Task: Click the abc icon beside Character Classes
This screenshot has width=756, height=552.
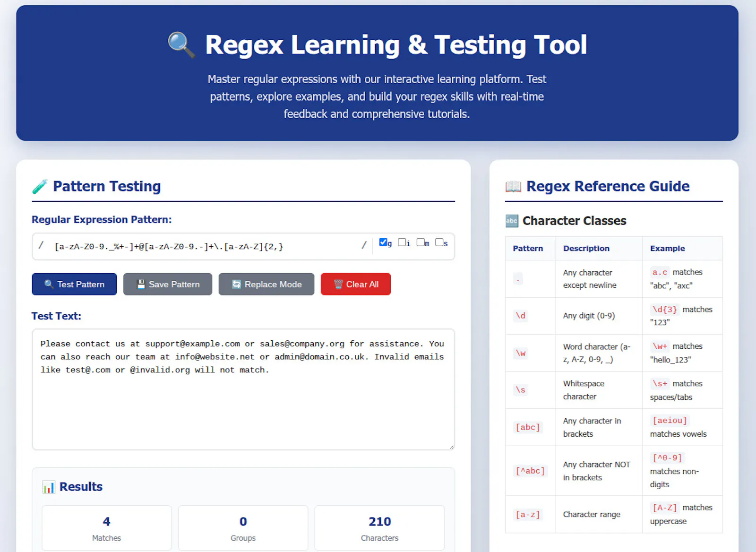Action: (512, 221)
